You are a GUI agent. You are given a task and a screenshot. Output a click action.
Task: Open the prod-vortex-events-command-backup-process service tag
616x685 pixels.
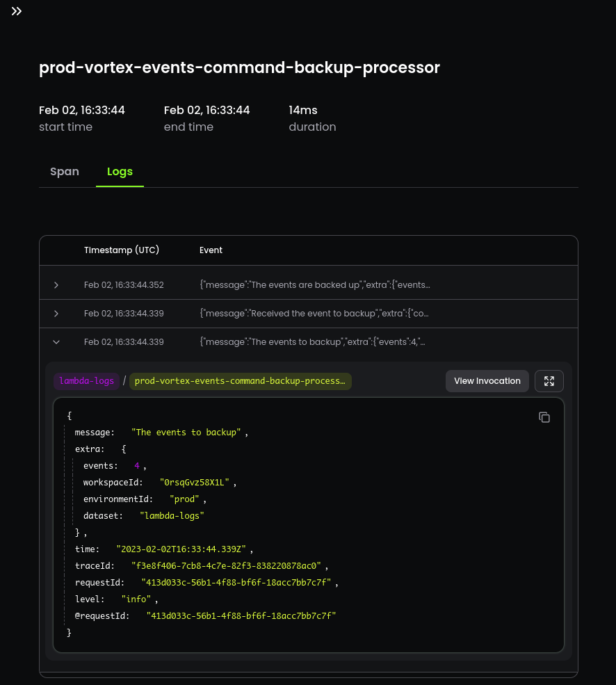coord(241,381)
